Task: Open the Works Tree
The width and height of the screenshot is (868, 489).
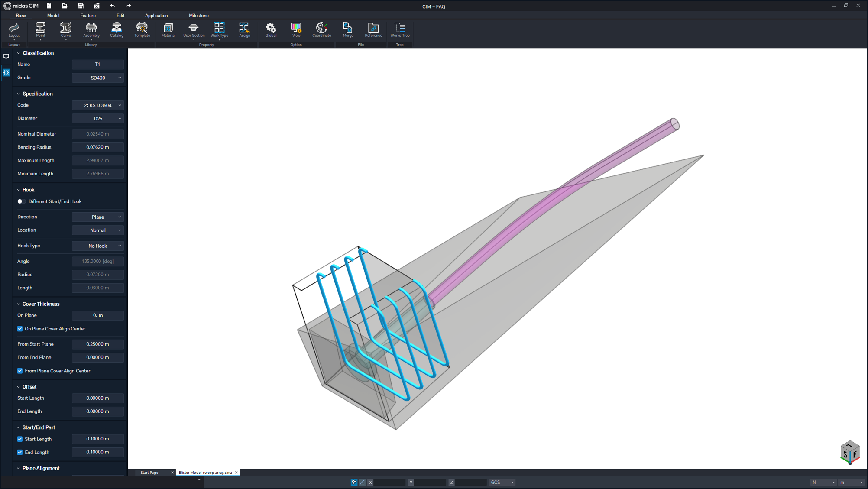Action: click(x=400, y=30)
